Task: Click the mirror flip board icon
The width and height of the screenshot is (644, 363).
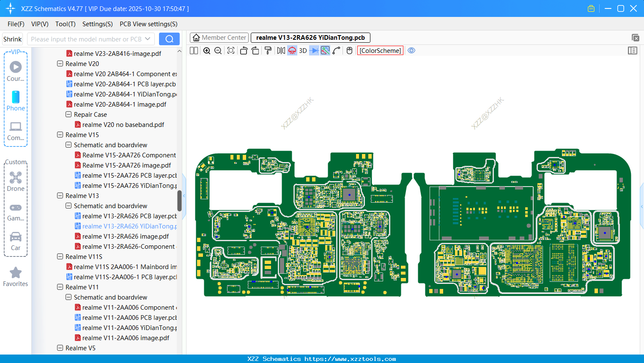Action: [281, 51]
